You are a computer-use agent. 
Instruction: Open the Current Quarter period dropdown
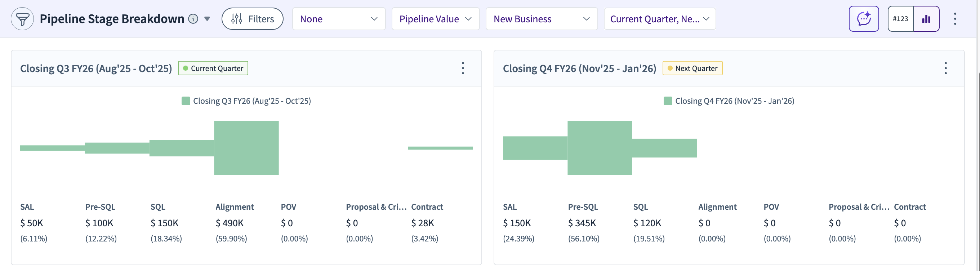(x=659, y=19)
